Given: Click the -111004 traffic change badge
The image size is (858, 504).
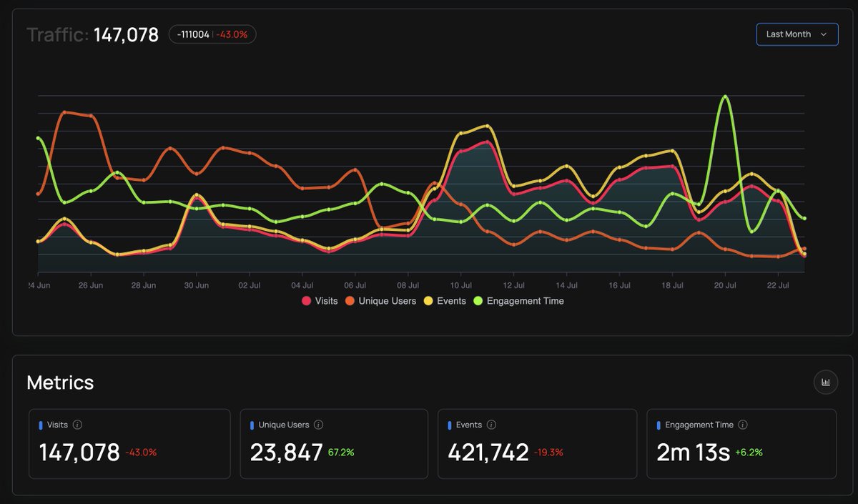Looking at the screenshot, I should [x=212, y=34].
